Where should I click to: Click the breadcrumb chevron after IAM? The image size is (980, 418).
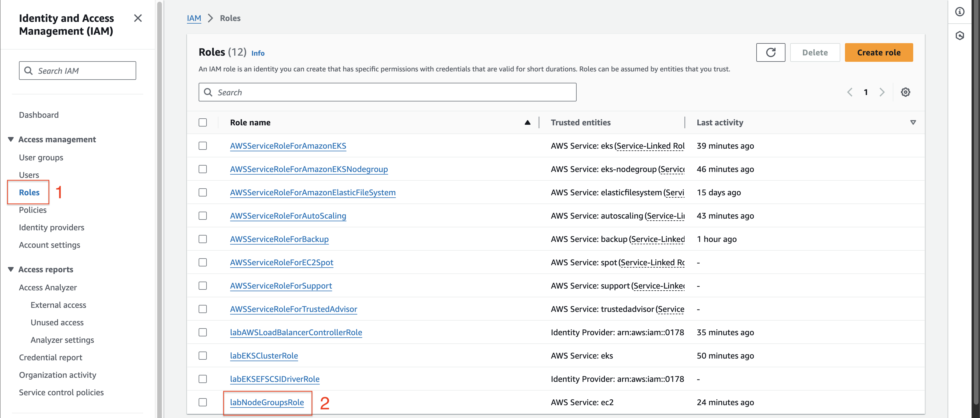[210, 18]
